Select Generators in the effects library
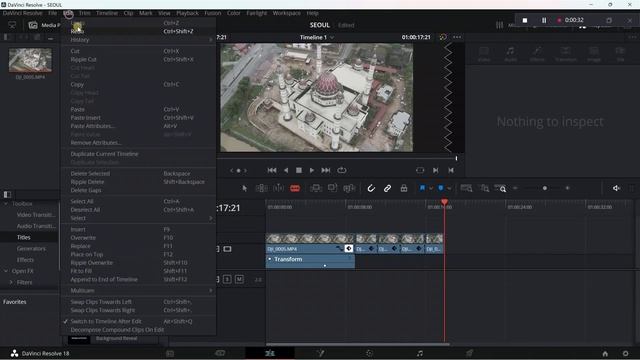 tap(31, 248)
